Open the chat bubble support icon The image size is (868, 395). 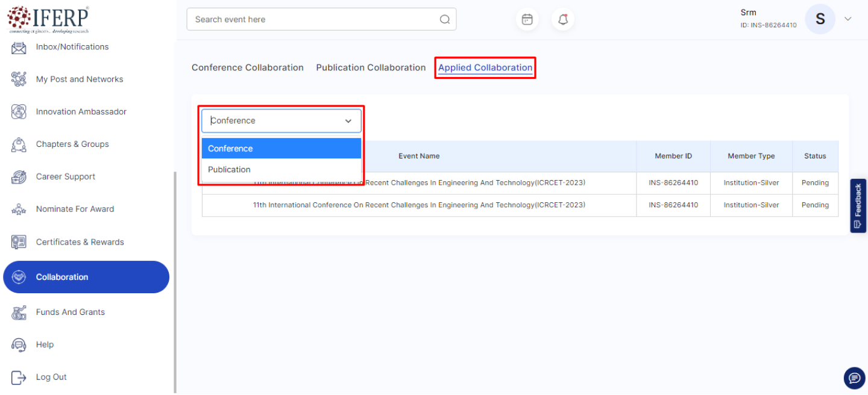854,378
